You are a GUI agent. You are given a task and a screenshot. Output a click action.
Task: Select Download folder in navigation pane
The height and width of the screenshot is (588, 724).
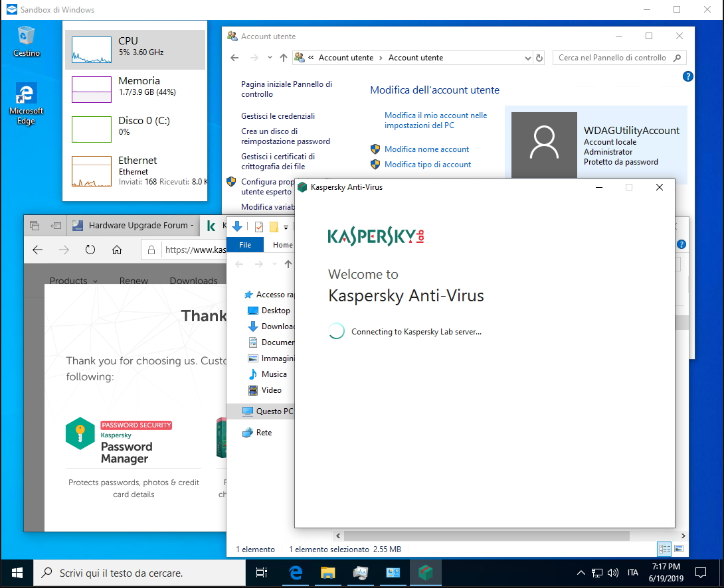coord(272,327)
